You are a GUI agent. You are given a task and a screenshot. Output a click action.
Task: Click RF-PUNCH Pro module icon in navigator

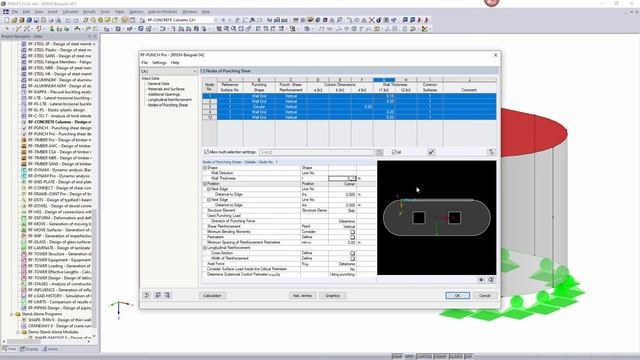(24, 134)
